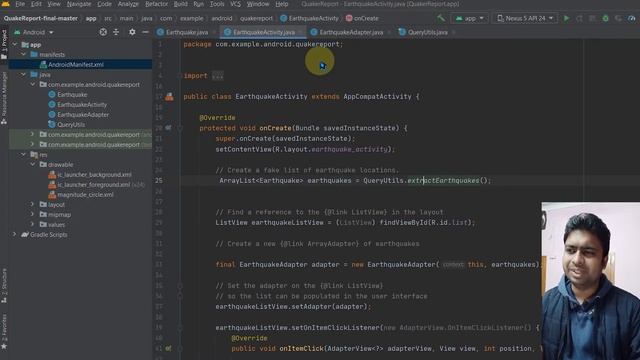Click line number 25 in the gutter

[159, 180]
